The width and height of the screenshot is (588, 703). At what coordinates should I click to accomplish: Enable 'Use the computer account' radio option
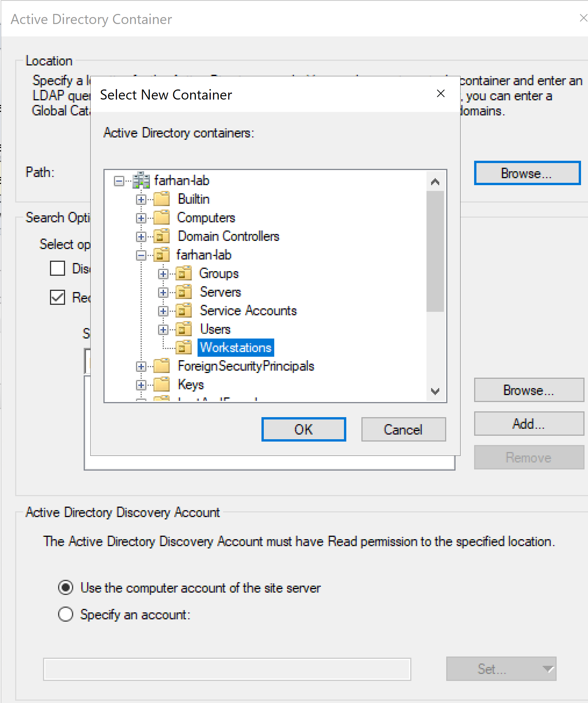[65, 588]
